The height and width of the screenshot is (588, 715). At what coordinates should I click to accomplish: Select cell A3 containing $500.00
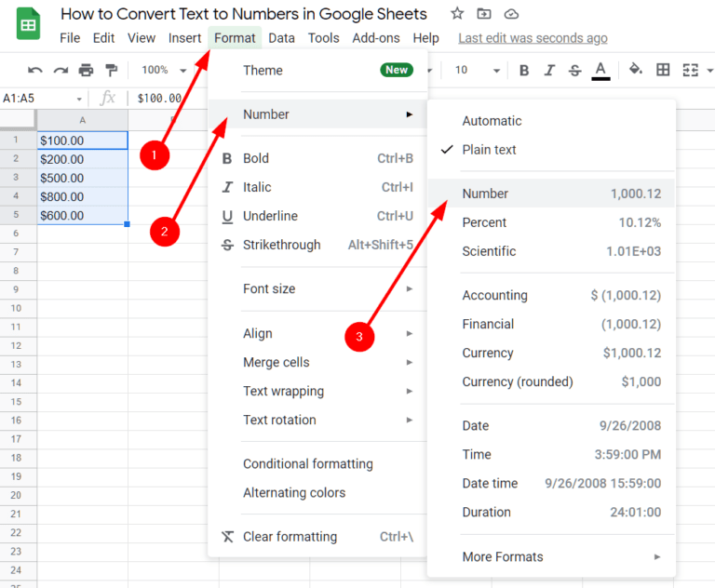tap(82, 178)
